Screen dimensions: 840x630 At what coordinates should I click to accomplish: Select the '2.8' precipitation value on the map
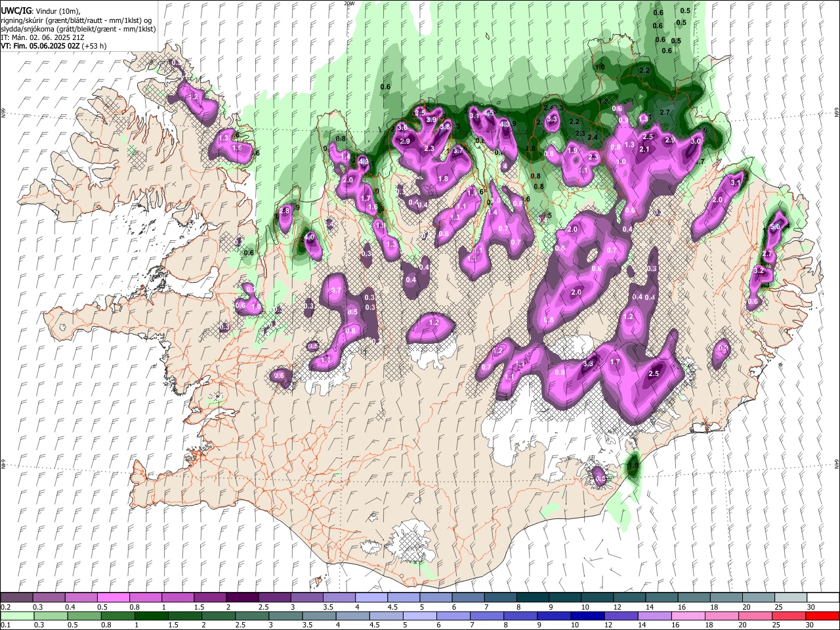point(284,211)
